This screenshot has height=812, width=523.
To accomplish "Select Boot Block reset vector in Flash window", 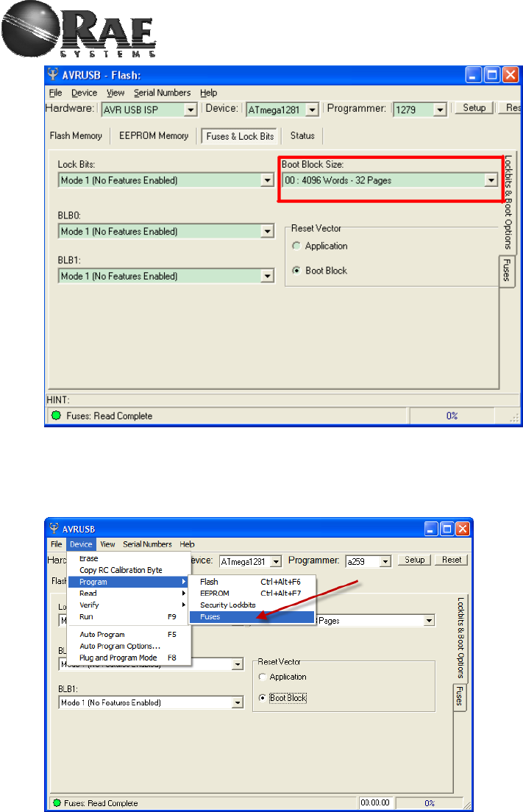I will (x=296, y=271).
